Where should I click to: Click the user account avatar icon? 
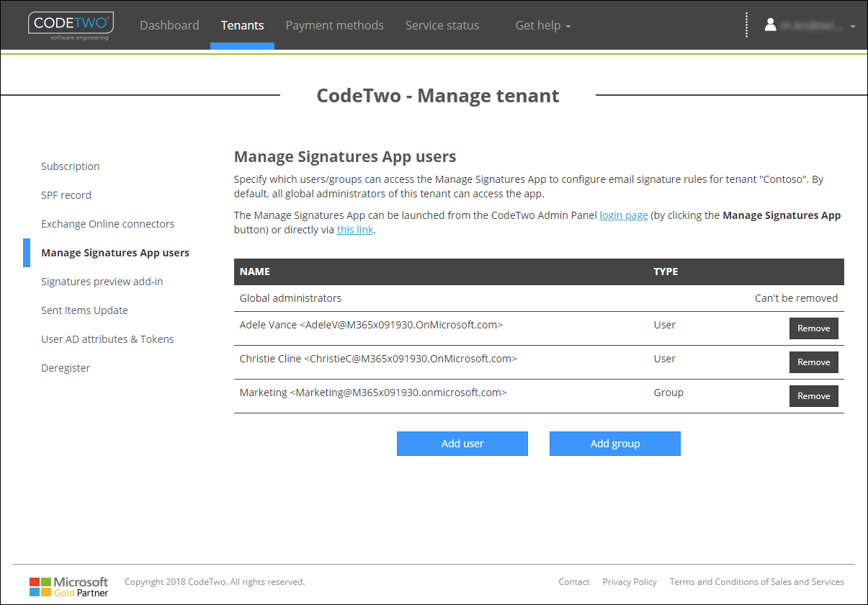point(770,25)
